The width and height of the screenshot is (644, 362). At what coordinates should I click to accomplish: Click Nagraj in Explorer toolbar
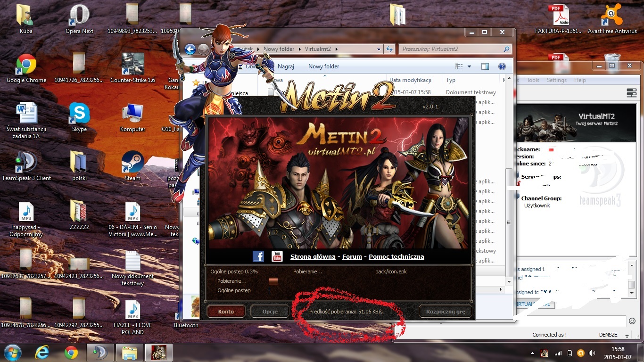[x=286, y=66]
